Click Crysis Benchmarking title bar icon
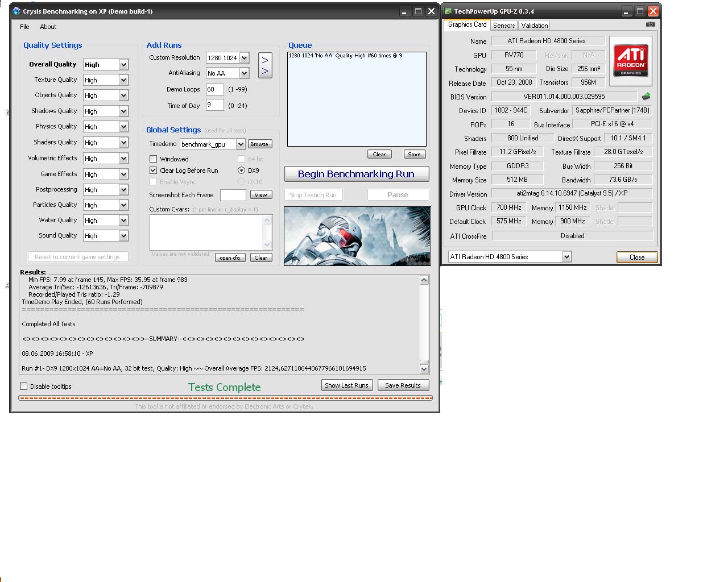This screenshot has height=582, width=728. [16, 11]
